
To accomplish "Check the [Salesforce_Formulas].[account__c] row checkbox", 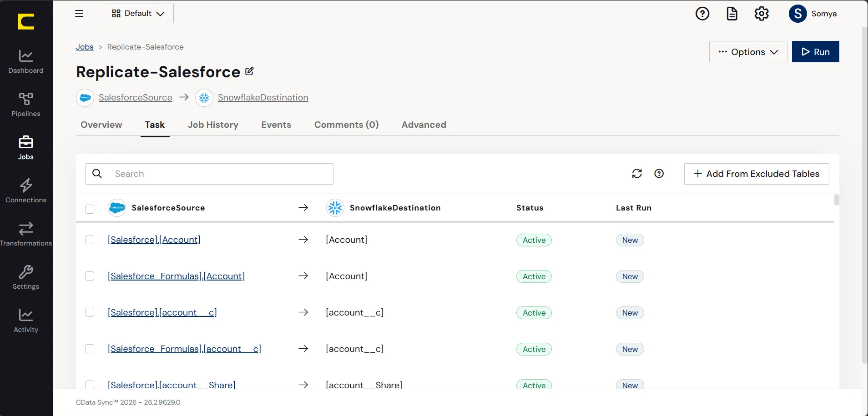I will tap(90, 349).
